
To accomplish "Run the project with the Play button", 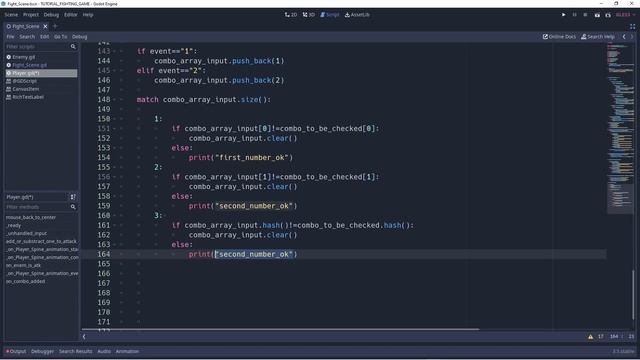I will 564,15.
